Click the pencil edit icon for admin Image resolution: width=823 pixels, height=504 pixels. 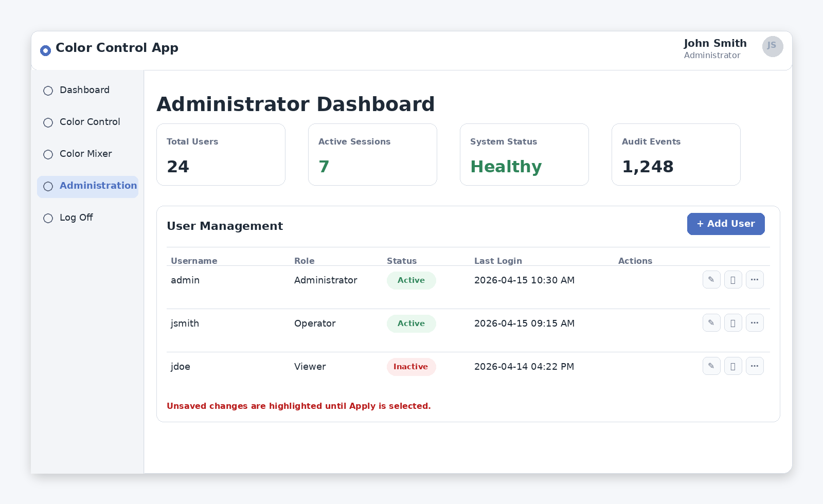711,280
